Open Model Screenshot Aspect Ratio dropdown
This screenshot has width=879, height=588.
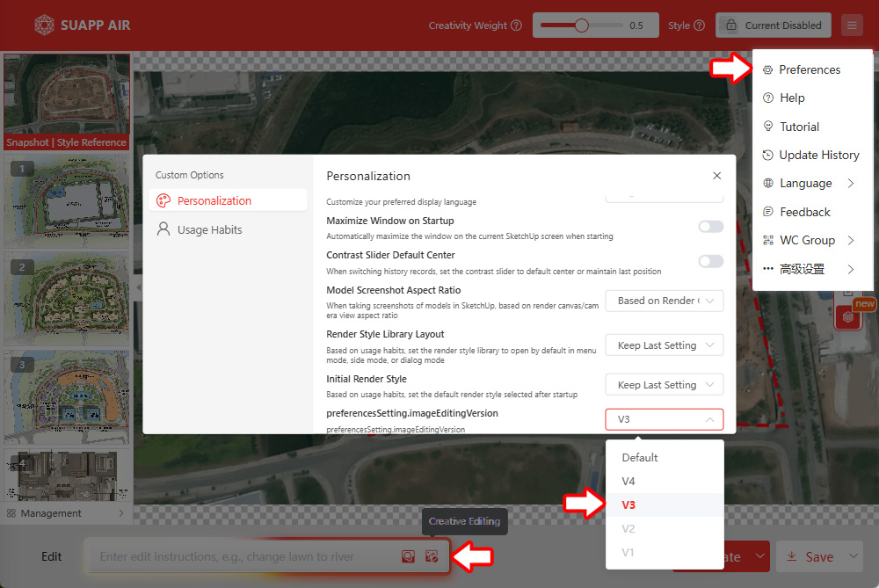click(665, 301)
